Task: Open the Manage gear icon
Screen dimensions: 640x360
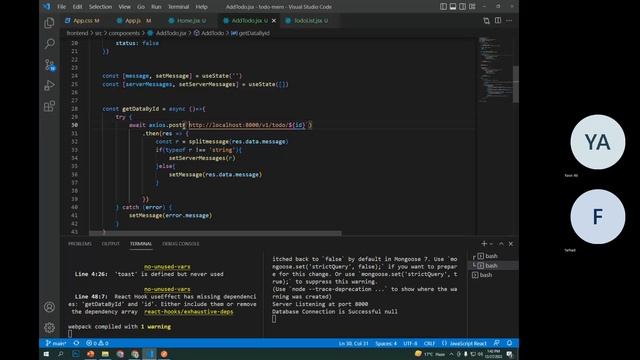Action: (x=49, y=327)
